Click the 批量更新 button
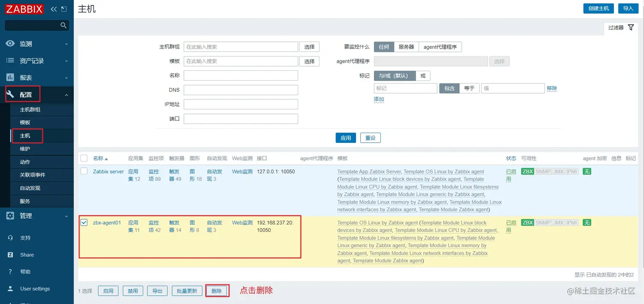The width and height of the screenshot is (644, 304). [x=187, y=291]
